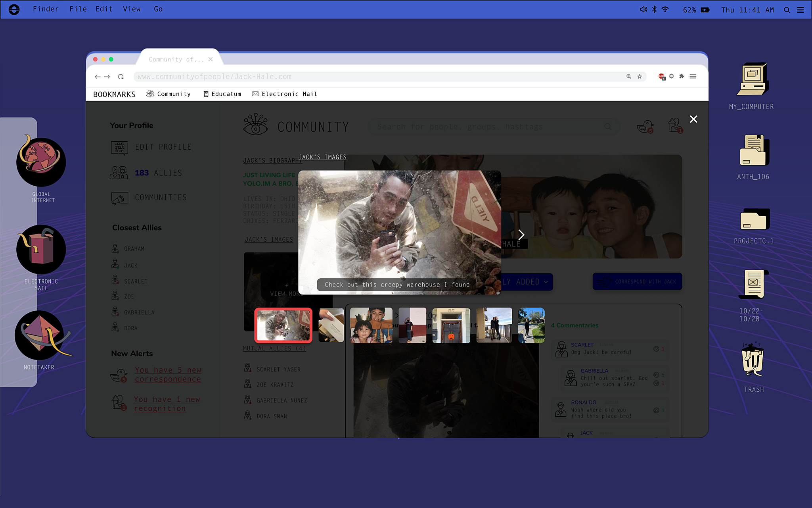The height and width of the screenshot is (508, 812).
Task: Select the man by red wall thumbnail
Action: click(412, 325)
